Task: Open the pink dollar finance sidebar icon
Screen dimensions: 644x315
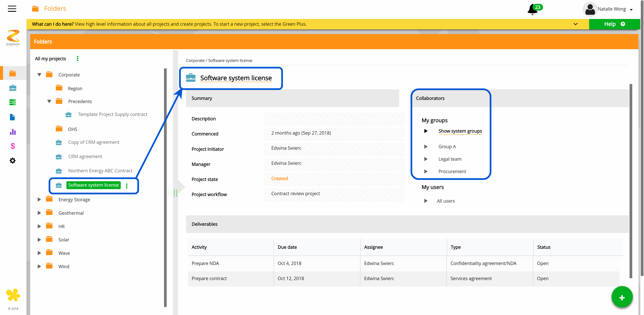Action: (13, 146)
